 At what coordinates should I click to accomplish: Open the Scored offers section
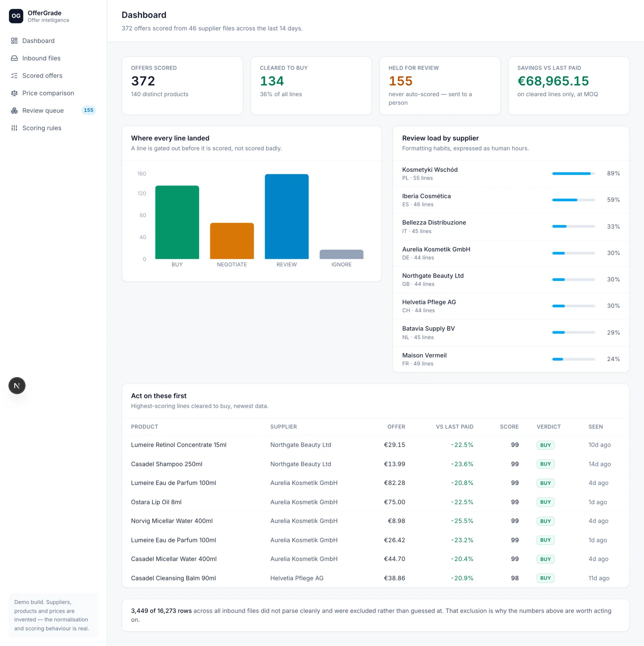(x=53, y=76)
